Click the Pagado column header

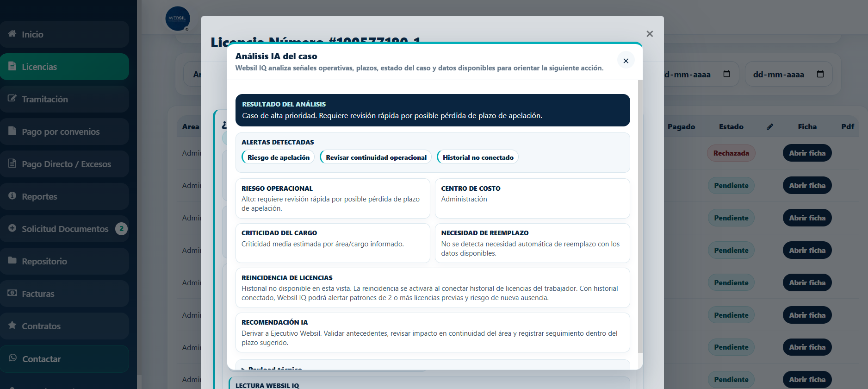(x=681, y=126)
